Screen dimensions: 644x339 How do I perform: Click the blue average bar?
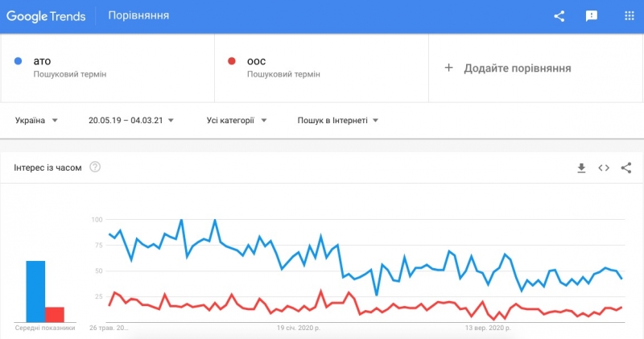click(35, 291)
